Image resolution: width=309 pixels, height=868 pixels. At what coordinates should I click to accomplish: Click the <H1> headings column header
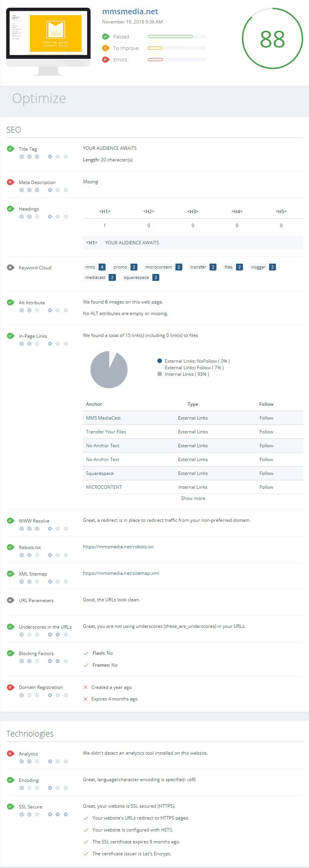[105, 211]
